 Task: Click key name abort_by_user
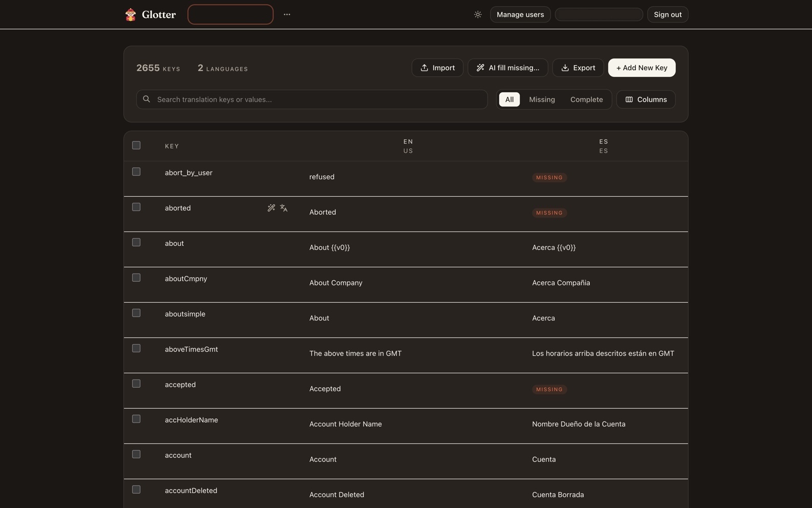[188, 173]
